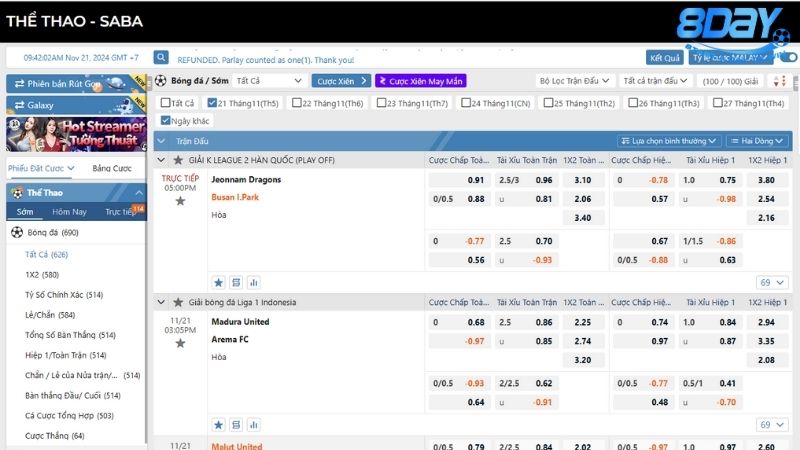This screenshot has height=450, width=800.
Task: Check the 22 Tháng11(Th6) checkbox
Action: pyautogui.click(x=296, y=103)
